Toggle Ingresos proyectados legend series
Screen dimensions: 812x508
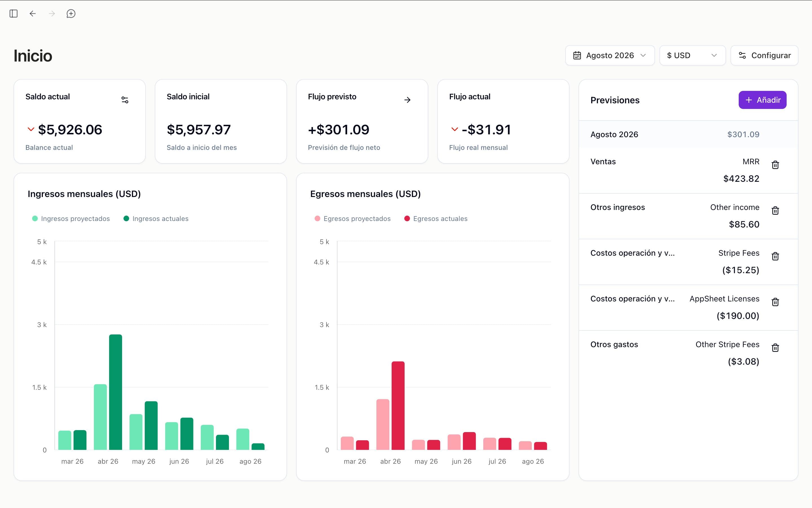click(x=71, y=219)
